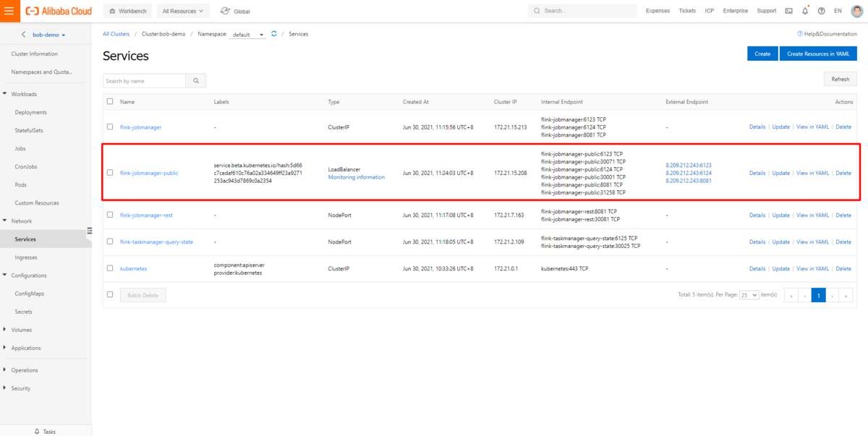The image size is (868, 436).
Task: Open the hamburger main menu
Action: [x=9, y=11]
